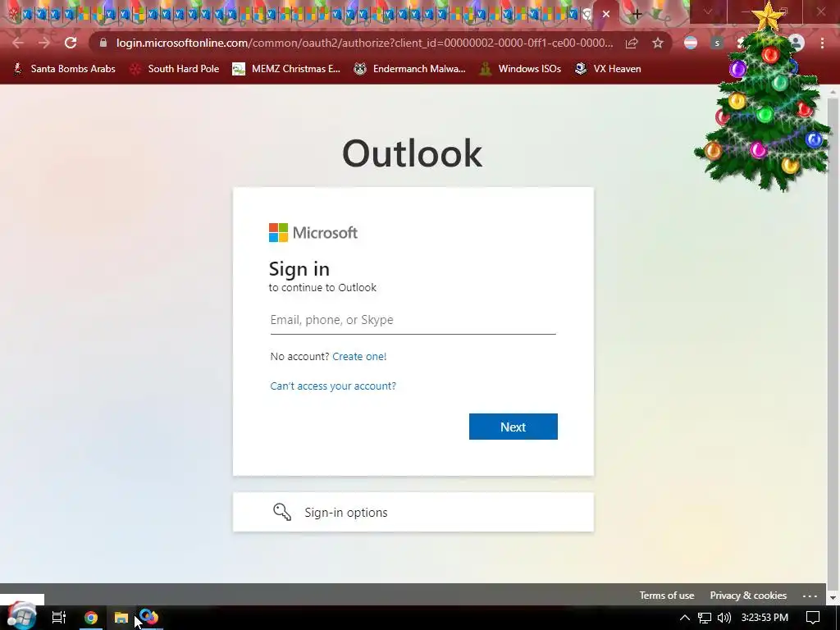Open the Chrome profile avatar
This screenshot has width=840, height=630.
797,43
